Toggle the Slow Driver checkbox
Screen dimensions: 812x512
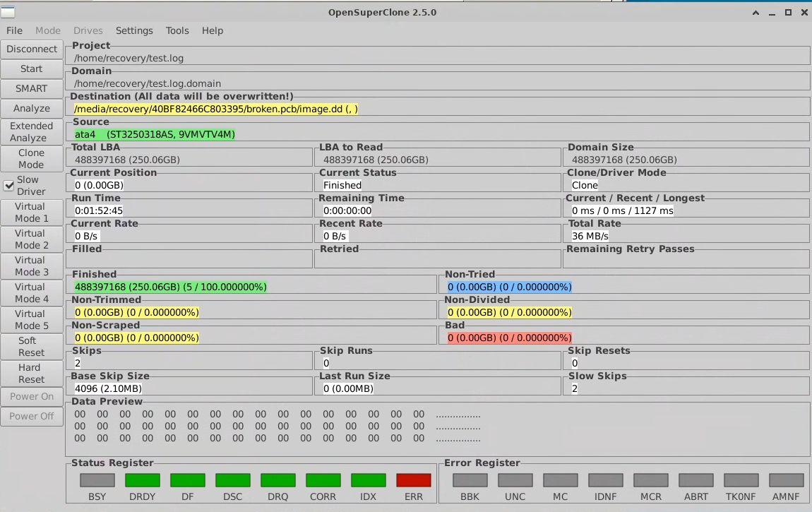(8, 185)
